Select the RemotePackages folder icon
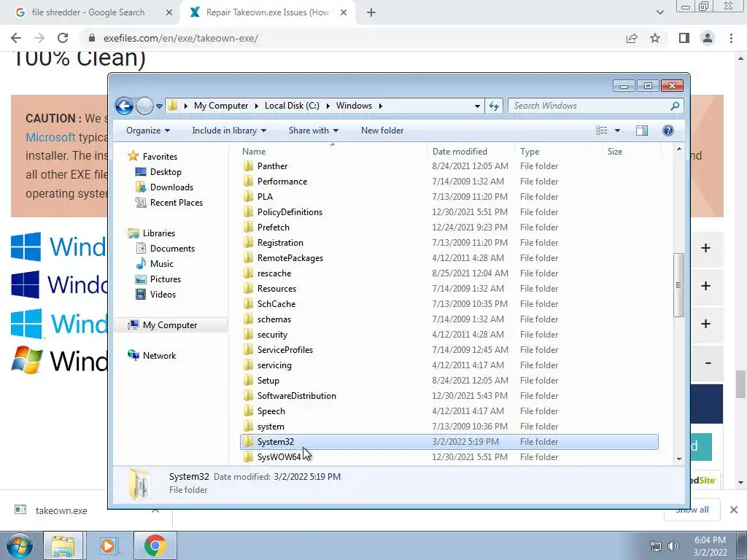The width and height of the screenshot is (747, 560). (248, 258)
